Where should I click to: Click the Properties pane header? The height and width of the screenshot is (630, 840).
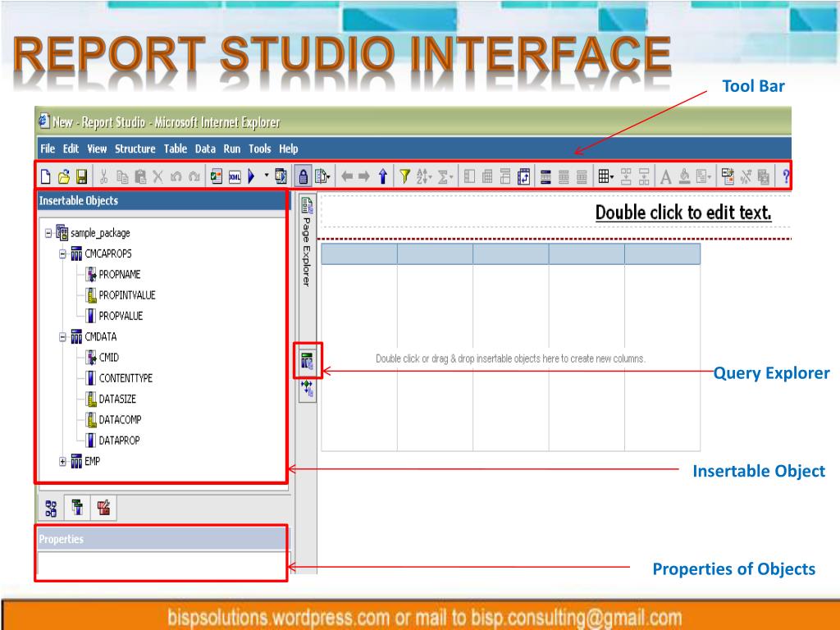coord(162,539)
